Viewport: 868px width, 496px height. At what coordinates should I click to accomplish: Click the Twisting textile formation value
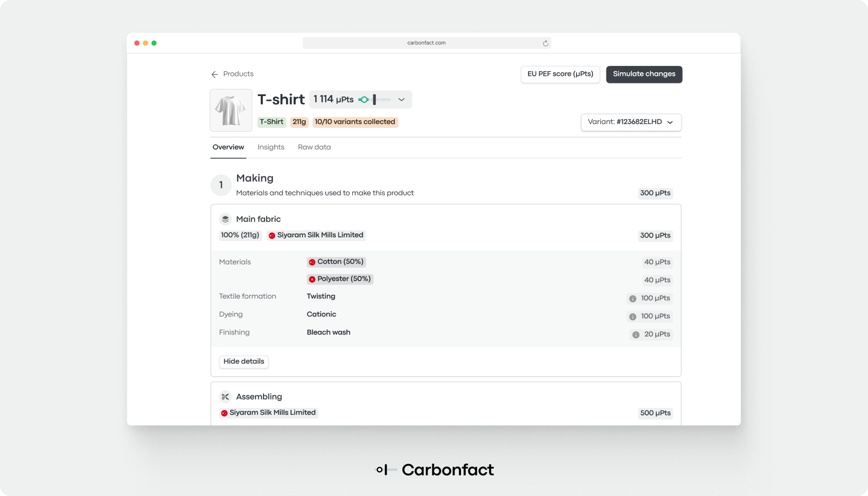click(x=321, y=297)
